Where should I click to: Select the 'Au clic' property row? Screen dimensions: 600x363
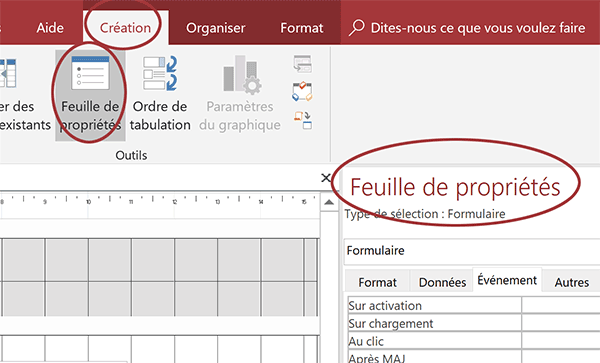pyautogui.click(x=434, y=341)
